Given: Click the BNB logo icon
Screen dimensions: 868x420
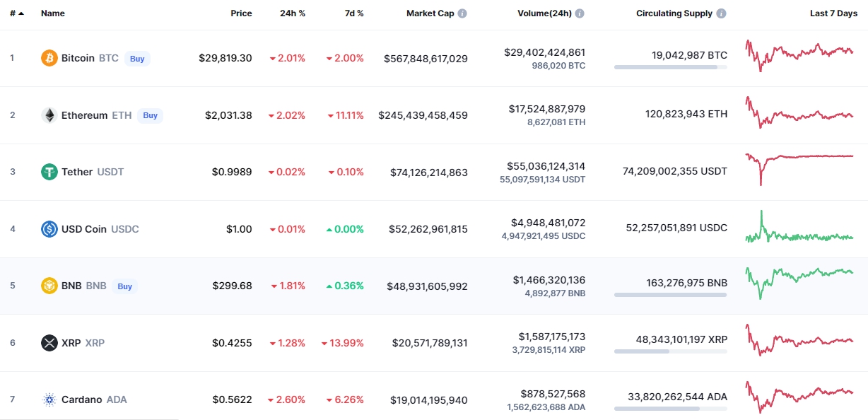Looking at the screenshot, I should (49, 286).
